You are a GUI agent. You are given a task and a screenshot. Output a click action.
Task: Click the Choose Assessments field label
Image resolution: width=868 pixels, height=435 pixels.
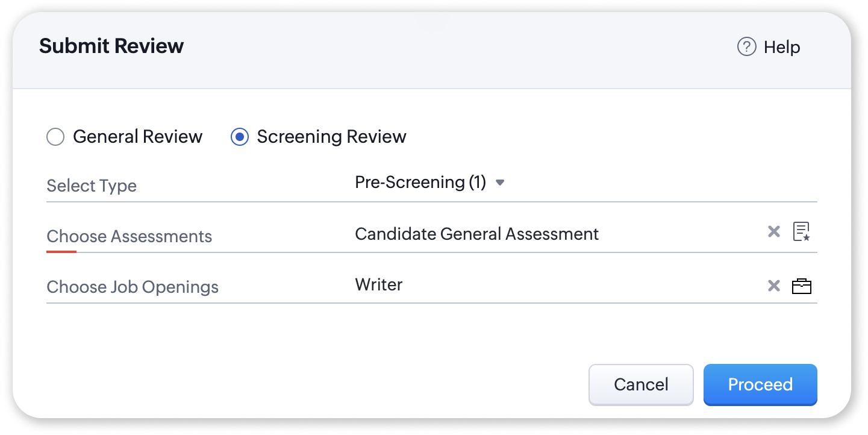pyautogui.click(x=129, y=236)
